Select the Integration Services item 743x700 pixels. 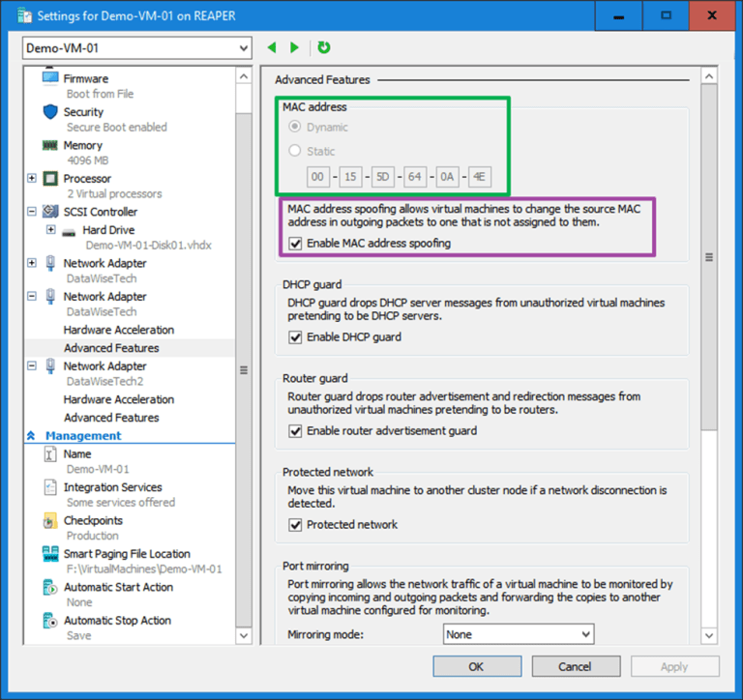[x=112, y=487]
